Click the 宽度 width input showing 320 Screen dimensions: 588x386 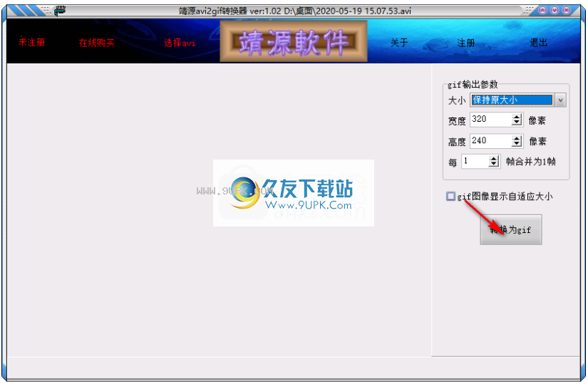point(491,120)
